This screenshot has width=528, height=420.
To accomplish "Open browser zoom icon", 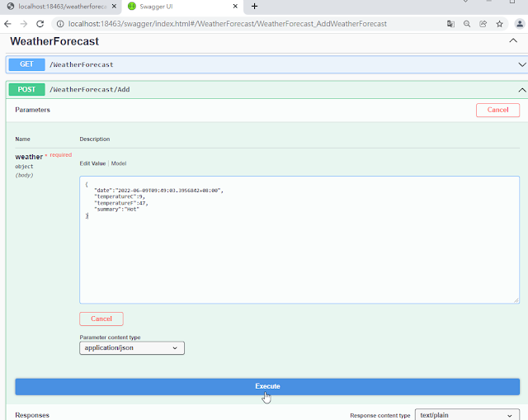I will (467, 24).
